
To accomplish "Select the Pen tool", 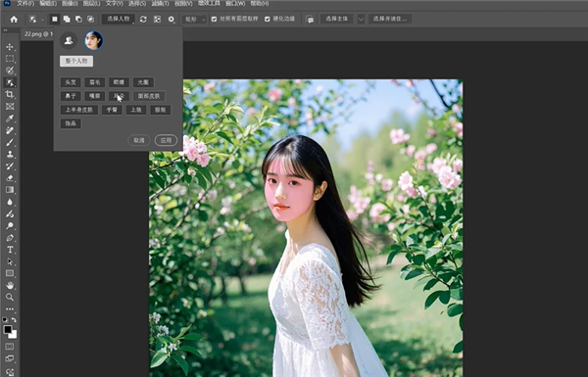I will [10, 238].
